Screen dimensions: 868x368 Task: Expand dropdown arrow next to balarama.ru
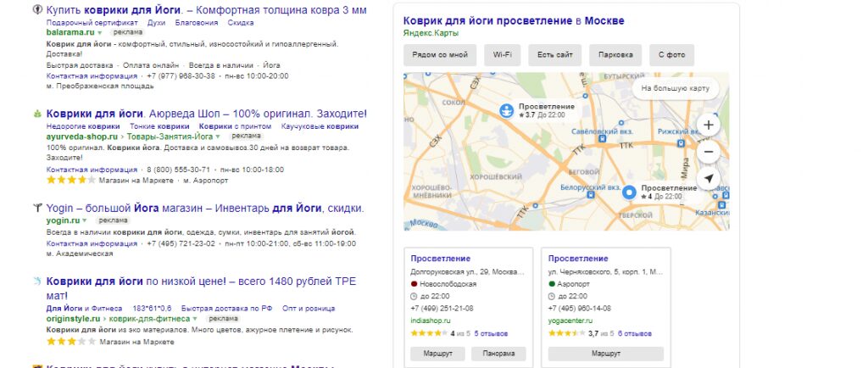click(100, 32)
